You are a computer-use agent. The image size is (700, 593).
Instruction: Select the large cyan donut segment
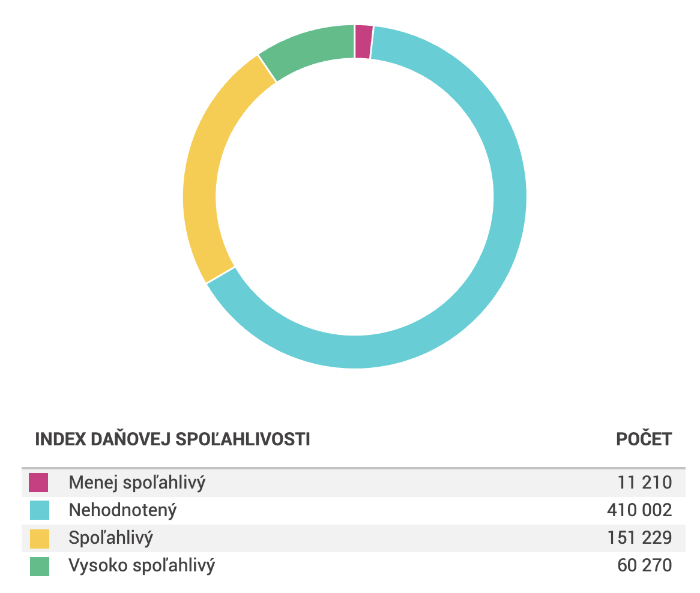point(510,196)
